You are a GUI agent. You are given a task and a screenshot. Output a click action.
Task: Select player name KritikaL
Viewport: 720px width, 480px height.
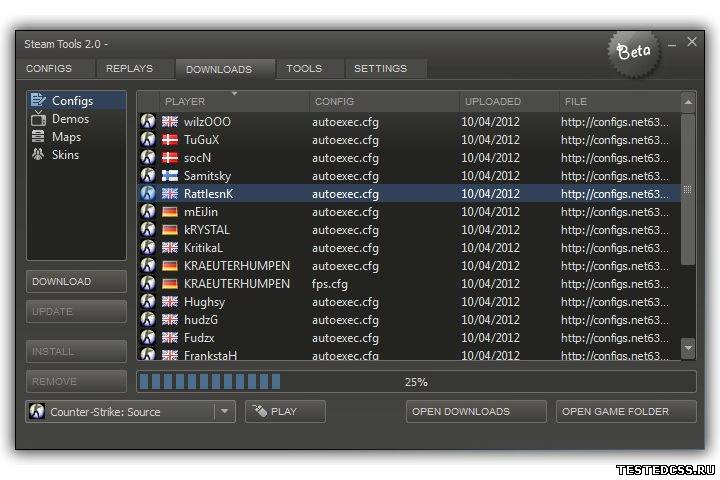point(203,248)
